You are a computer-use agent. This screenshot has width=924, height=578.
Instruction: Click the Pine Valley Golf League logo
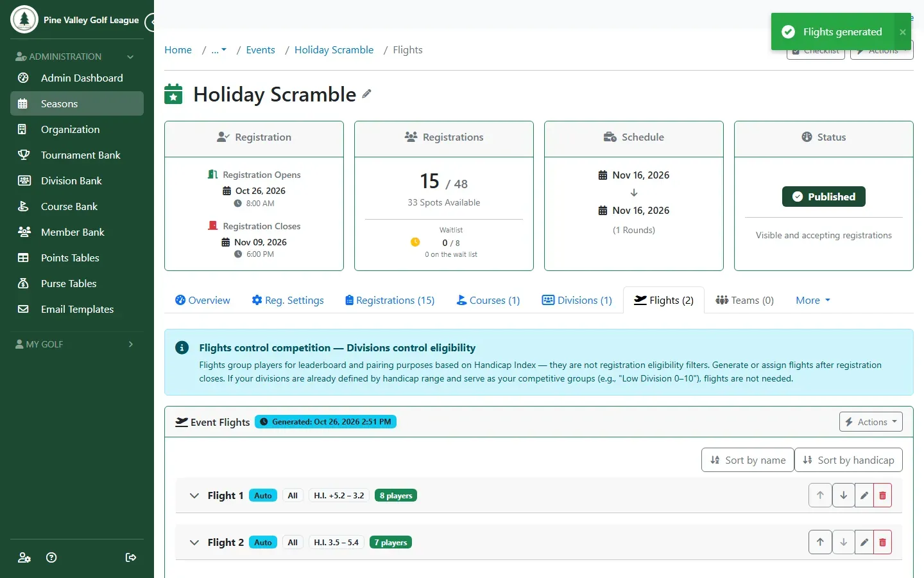(24, 20)
